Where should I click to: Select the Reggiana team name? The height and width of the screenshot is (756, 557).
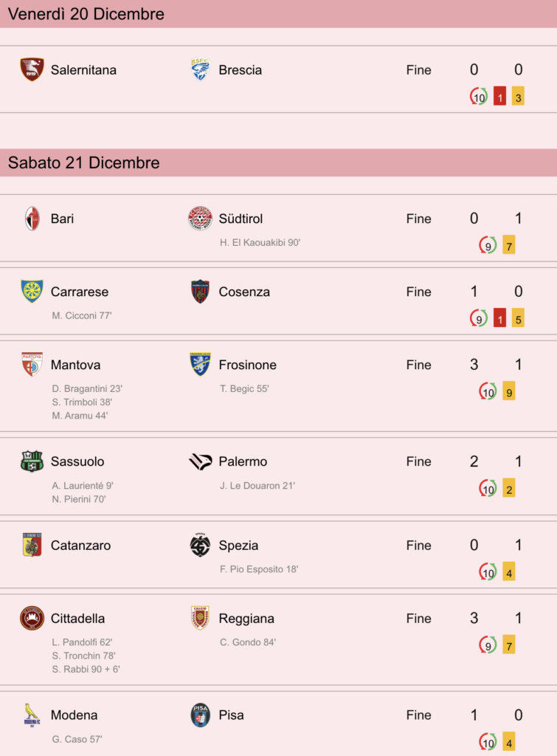(x=246, y=619)
